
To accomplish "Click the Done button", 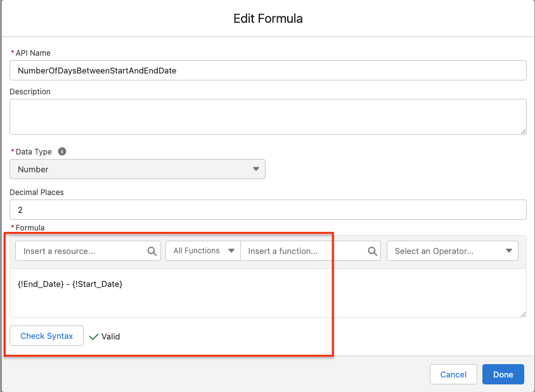I will (503, 374).
